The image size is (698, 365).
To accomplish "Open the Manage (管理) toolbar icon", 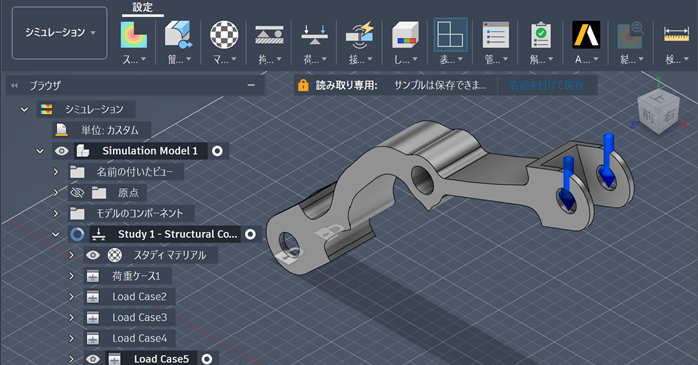I will [496, 35].
